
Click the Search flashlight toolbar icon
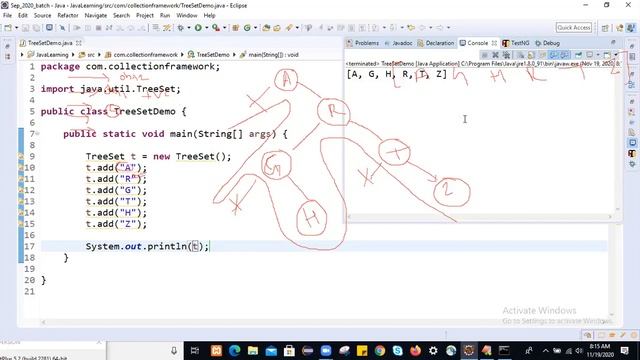[x=289, y=28]
